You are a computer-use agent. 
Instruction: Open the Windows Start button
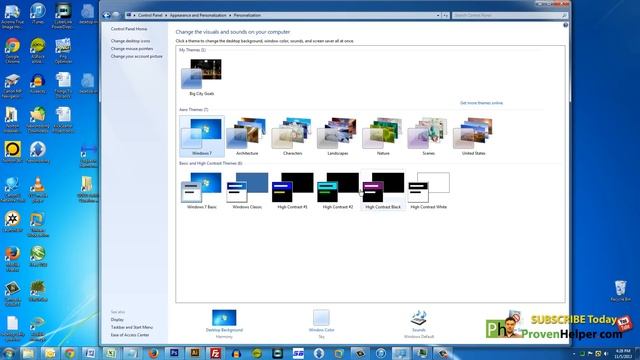click(8, 353)
